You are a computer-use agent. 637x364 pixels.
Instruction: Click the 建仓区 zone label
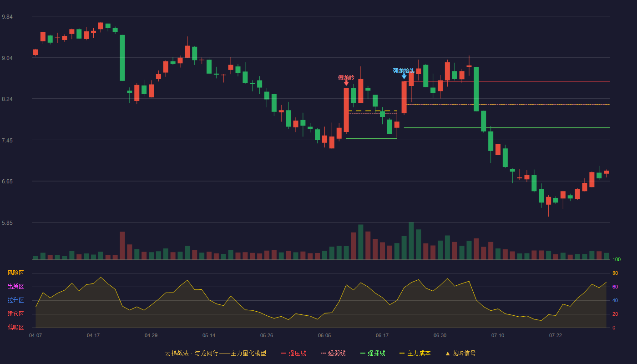click(15, 314)
